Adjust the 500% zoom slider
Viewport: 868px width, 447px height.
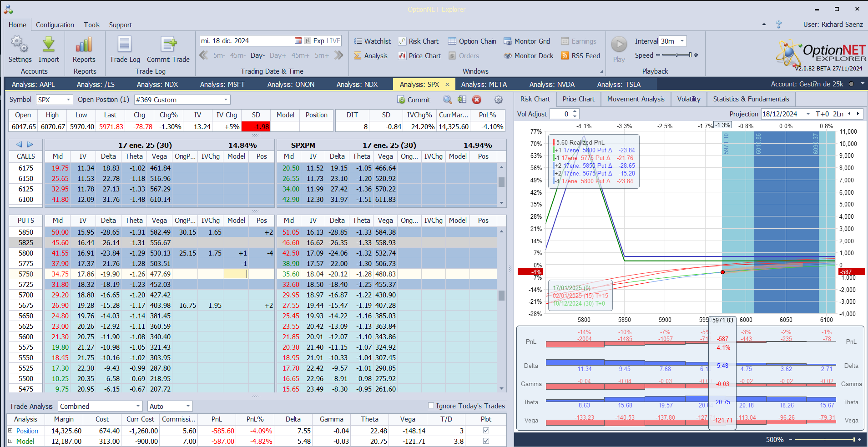825,439
